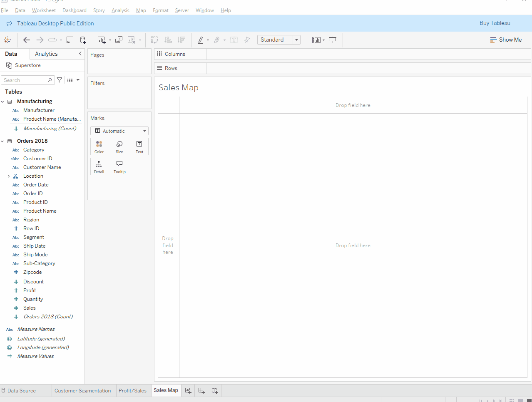Click the New Worksheet toolbar icon
The width and height of the screenshot is (532, 402).
[x=102, y=40]
